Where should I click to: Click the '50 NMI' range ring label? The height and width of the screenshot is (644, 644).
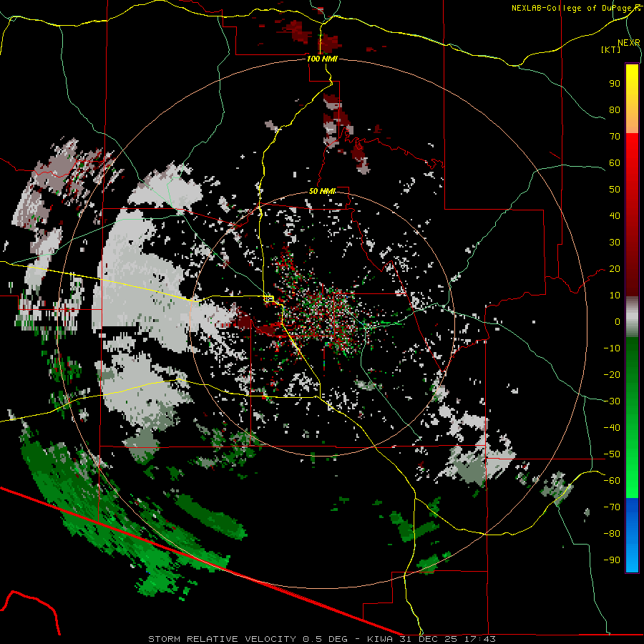coord(322,191)
